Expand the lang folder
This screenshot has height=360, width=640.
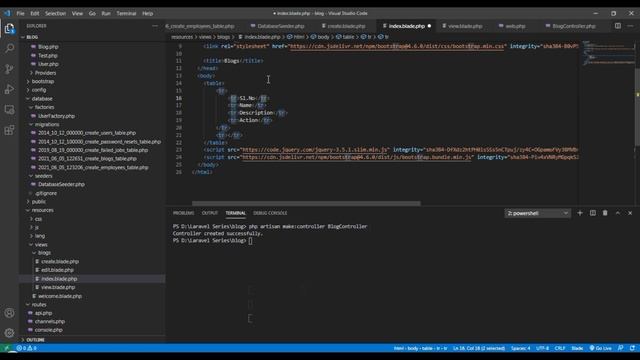tap(40, 236)
